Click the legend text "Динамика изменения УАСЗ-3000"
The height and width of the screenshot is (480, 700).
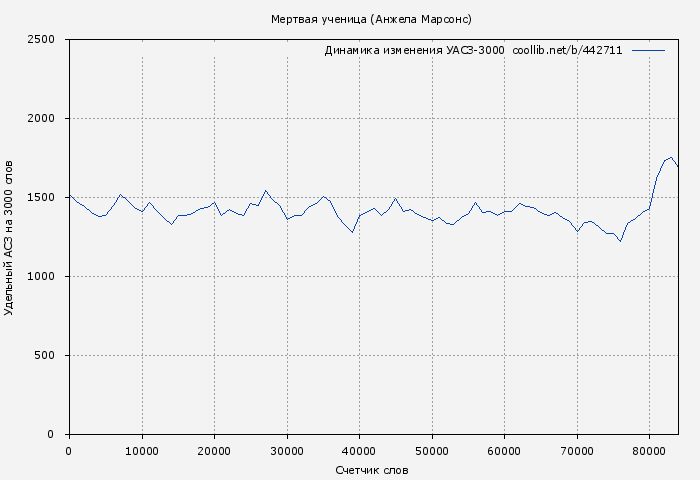click(414, 50)
